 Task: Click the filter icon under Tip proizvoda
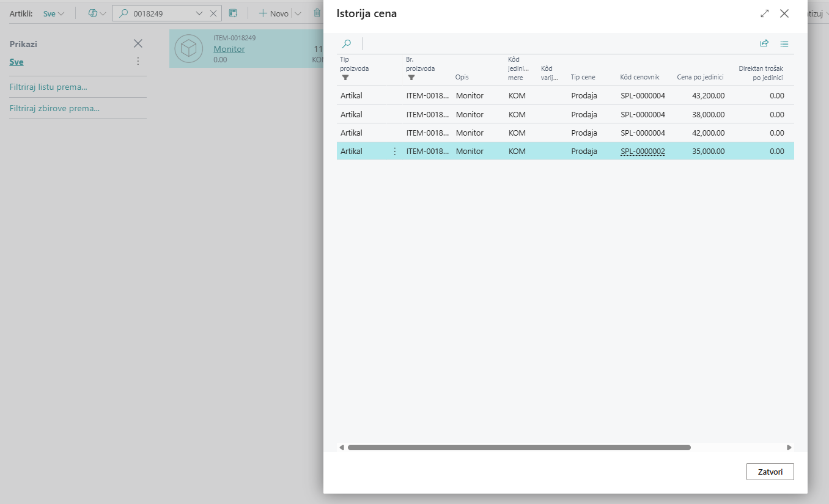[x=345, y=78]
